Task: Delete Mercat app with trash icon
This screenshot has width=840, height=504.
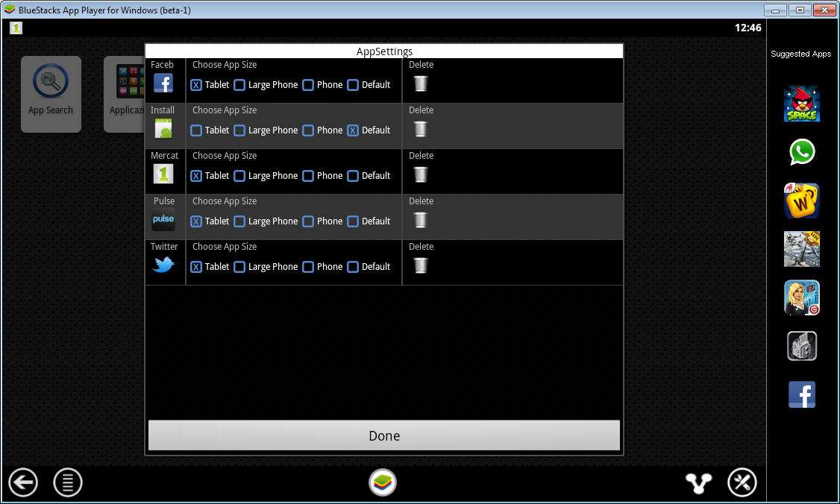Action: click(421, 174)
